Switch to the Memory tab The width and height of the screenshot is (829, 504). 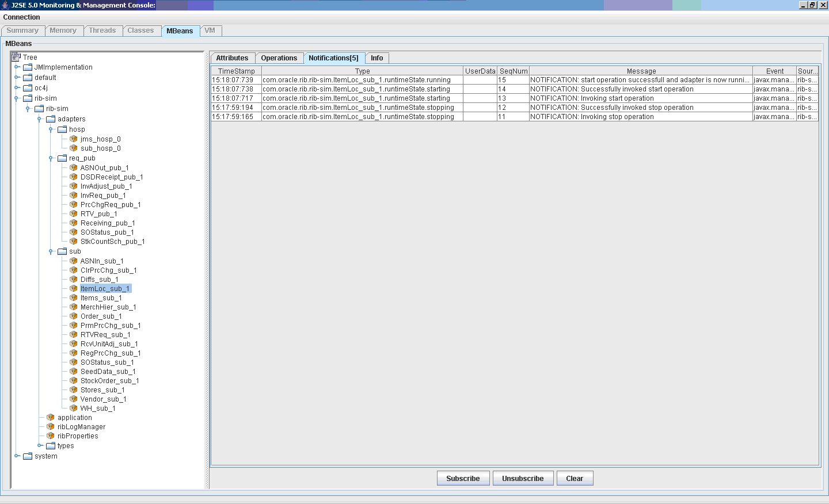click(x=63, y=30)
